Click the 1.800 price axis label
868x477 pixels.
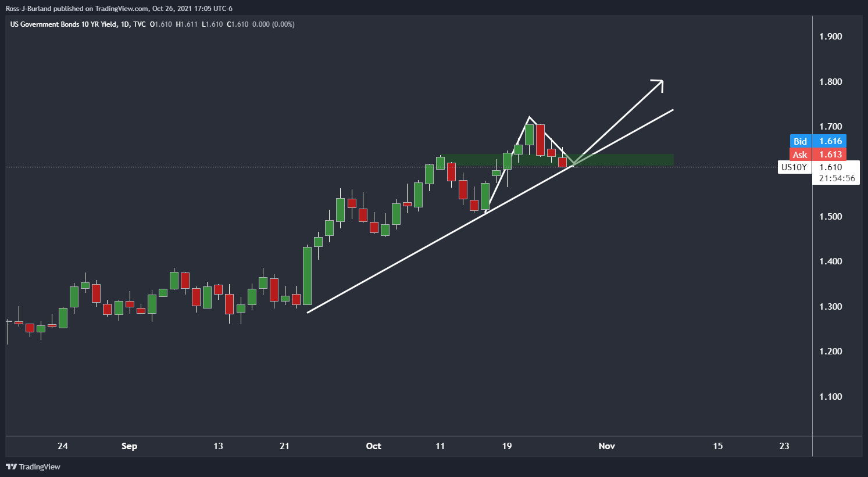(830, 82)
